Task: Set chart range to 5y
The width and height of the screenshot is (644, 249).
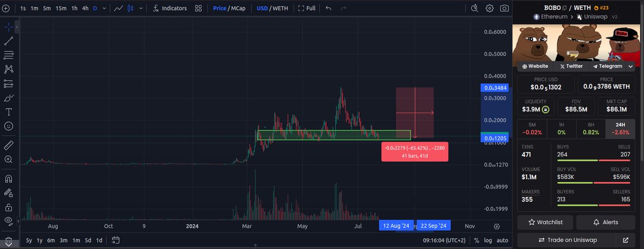Action: click(28, 240)
